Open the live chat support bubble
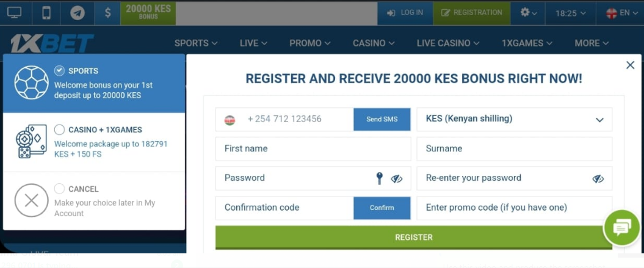Image resolution: width=644 pixels, height=268 pixels. [621, 228]
